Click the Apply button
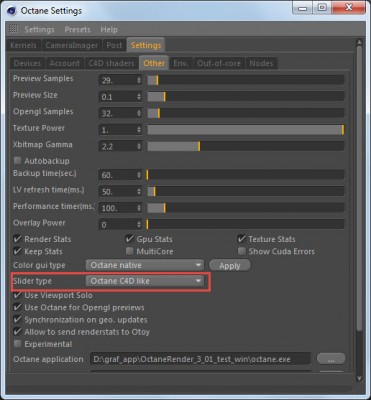The width and height of the screenshot is (371, 400). [x=230, y=266]
